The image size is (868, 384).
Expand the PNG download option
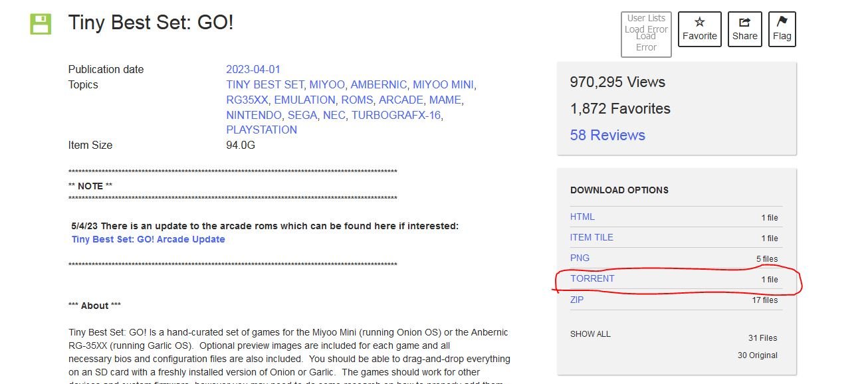pyautogui.click(x=580, y=258)
